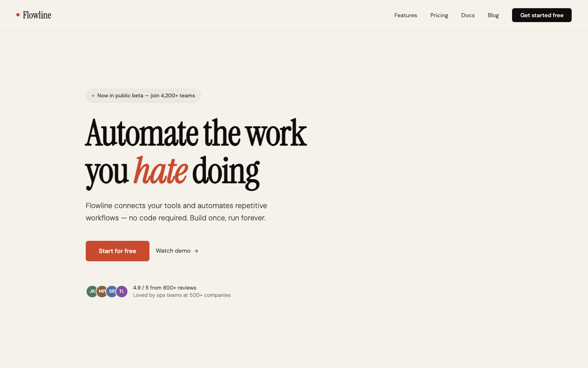Click 'Loved by ops teams at 500+ companies'

pos(182,295)
